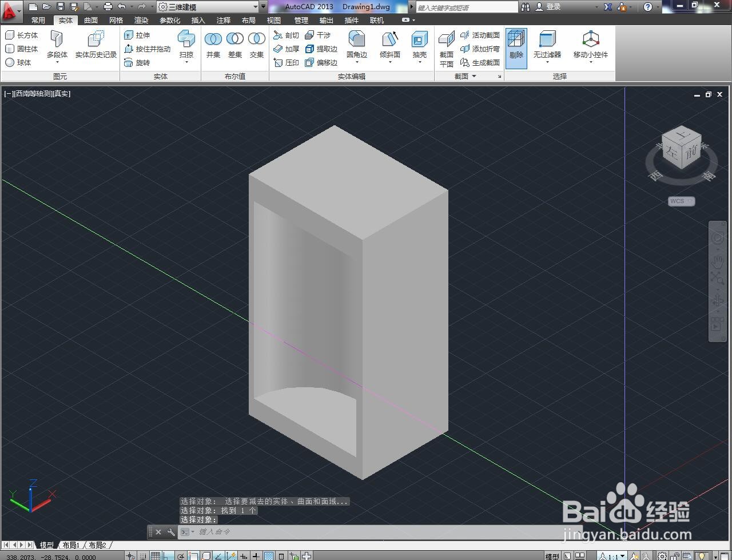Toggle grid display in the status bar
The height and width of the screenshot is (560, 732).
155,556
